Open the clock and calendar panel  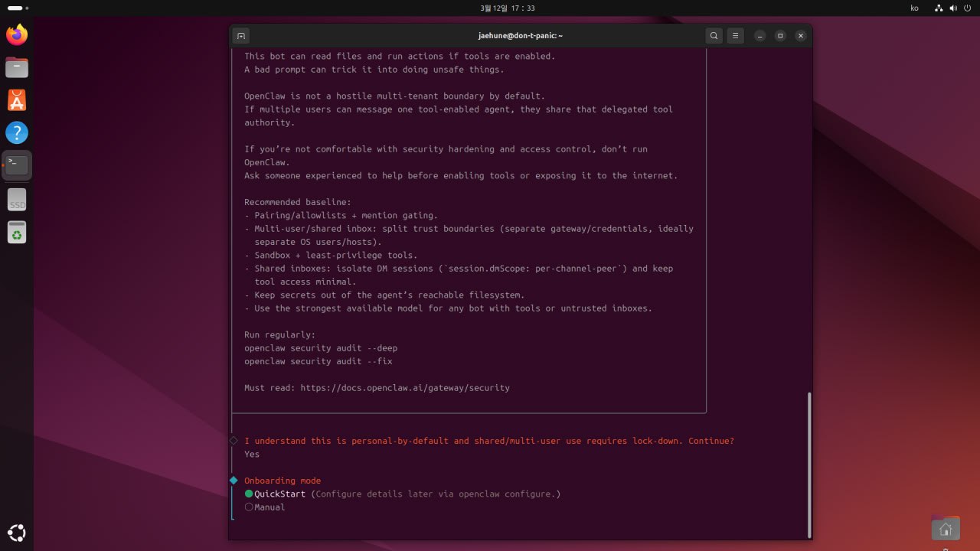point(507,8)
